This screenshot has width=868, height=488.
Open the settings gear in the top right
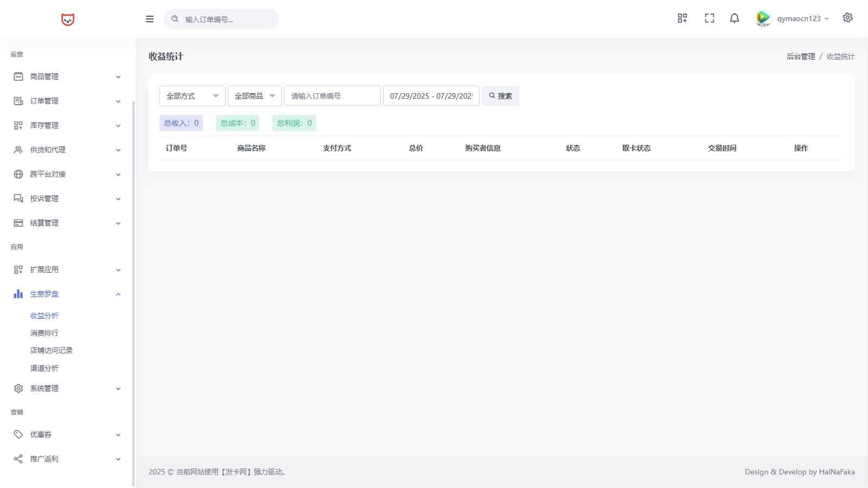tap(847, 18)
